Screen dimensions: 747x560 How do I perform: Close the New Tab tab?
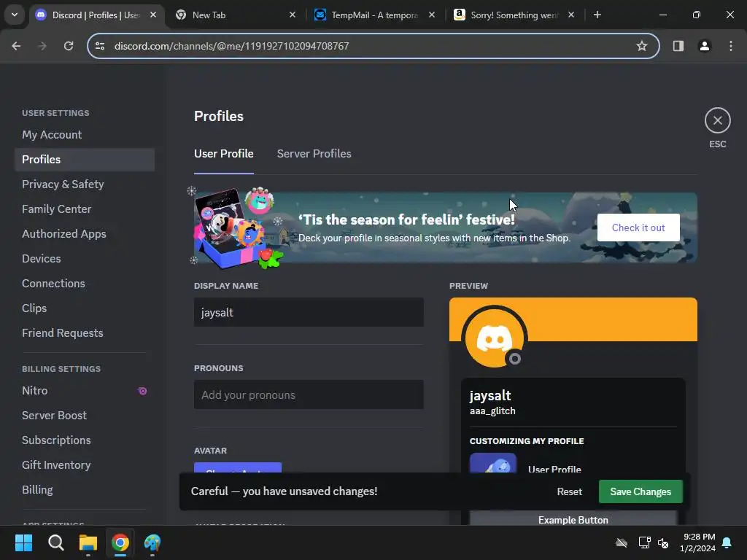coord(293,15)
